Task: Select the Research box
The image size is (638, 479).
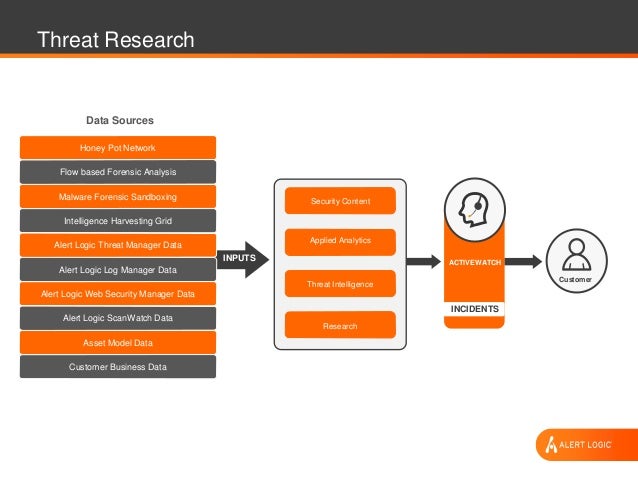Action: 340,325
